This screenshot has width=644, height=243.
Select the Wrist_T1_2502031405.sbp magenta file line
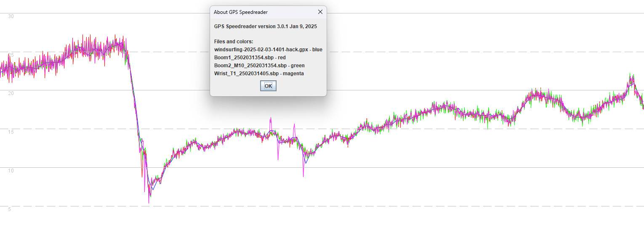[x=259, y=74]
